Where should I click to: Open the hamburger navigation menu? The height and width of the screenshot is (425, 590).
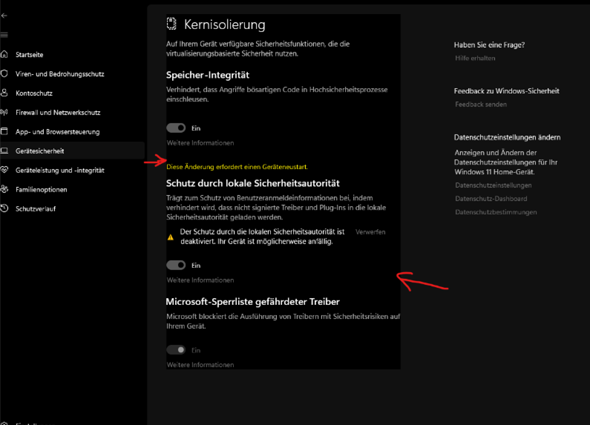4,35
